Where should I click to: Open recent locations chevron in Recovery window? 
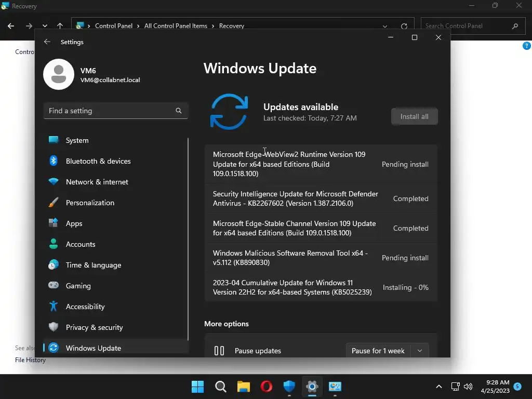click(x=45, y=26)
